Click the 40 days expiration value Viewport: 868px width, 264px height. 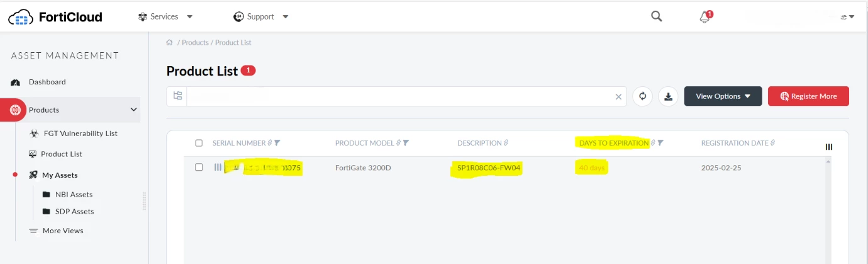[x=592, y=168]
